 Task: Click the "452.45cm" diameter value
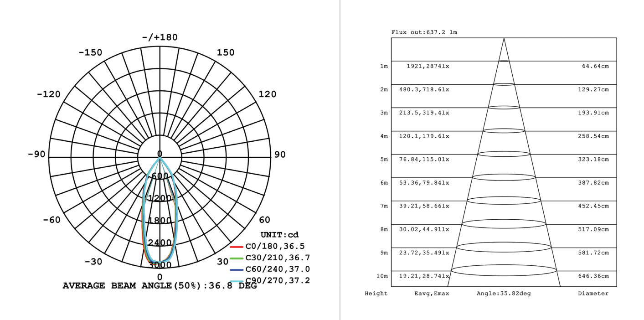[x=593, y=206]
